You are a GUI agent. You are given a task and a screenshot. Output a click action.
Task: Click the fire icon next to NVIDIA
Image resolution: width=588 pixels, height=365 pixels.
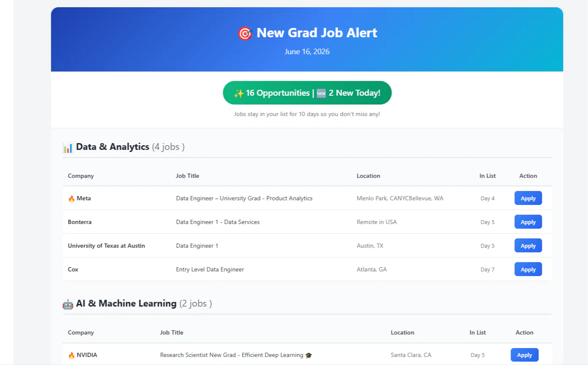[x=71, y=355]
